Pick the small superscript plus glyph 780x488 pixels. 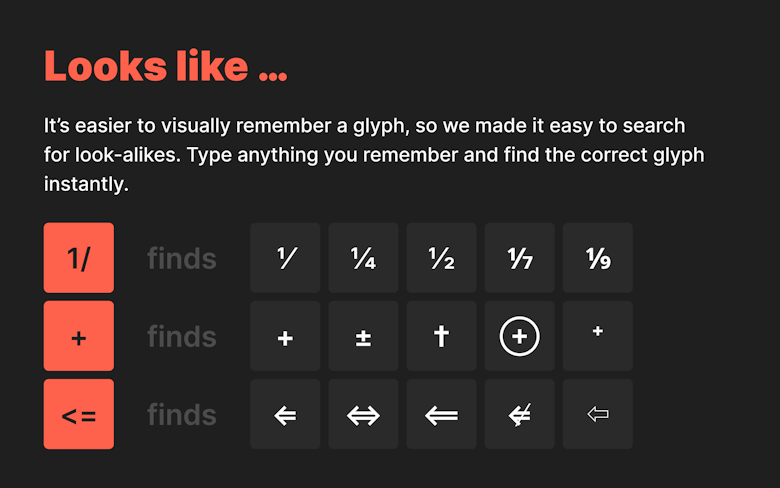[597, 336]
